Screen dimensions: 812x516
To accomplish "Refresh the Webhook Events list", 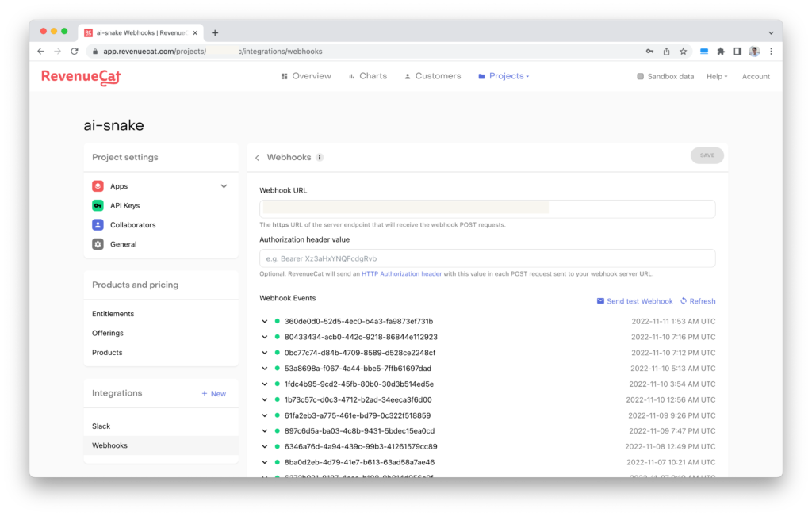I will (x=698, y=301).
